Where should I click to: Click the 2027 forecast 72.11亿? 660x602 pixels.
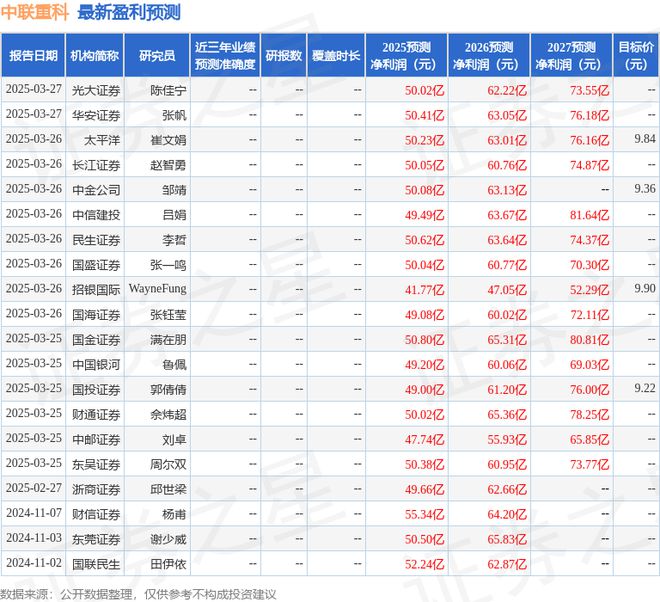click(589, 315)
